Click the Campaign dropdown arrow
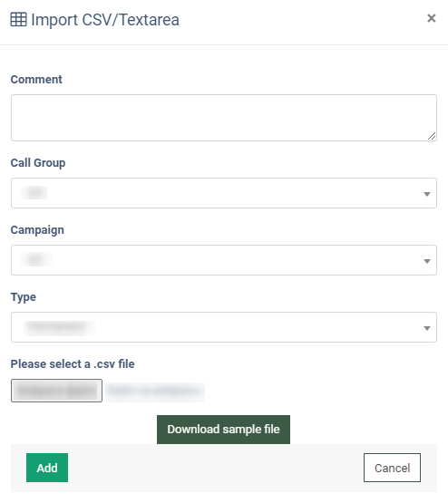This screenshot has height=503, width=448. coord(427,261)
